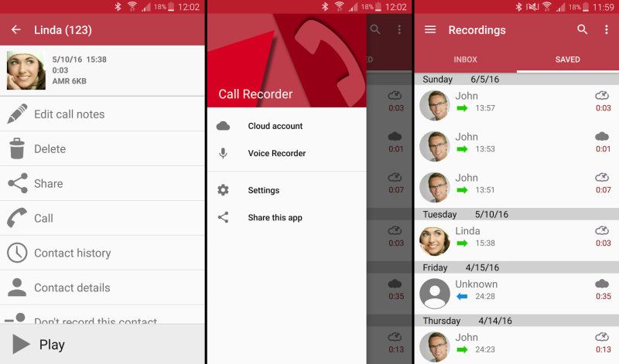Tap Linda's avatar in the recordings list
This screenshot has height=364, width=619.
(435, 240)
